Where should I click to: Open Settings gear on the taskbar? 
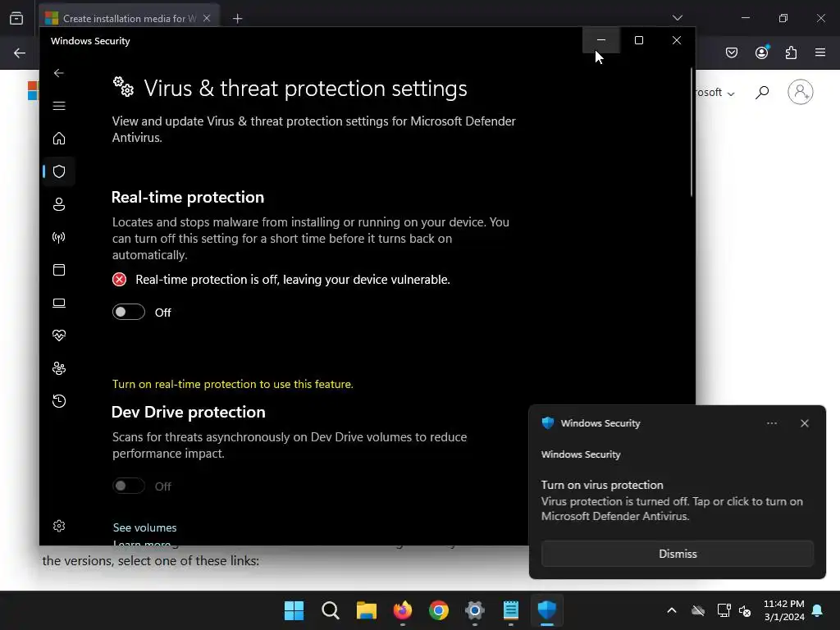[x=475, y=610]
